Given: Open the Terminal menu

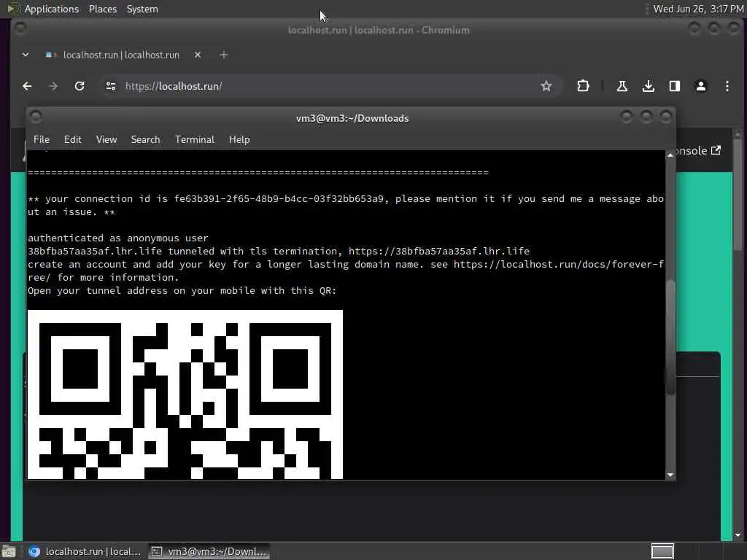Looking at the screenshot, I should [x=194, y=139].
